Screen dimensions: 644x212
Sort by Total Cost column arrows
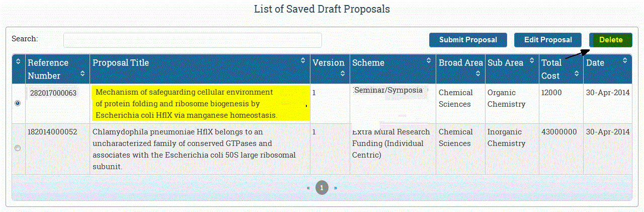click(x=577, y=74)
